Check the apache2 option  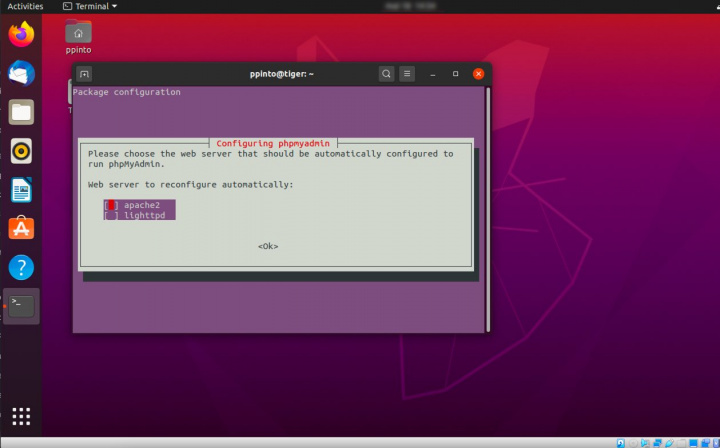[x=110, y=205]
